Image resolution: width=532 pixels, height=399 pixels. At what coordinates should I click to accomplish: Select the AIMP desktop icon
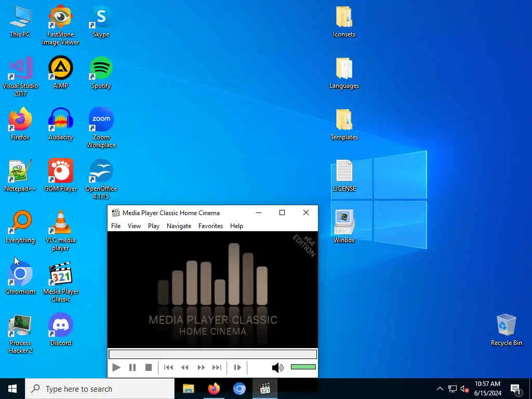tap(60, 73)
